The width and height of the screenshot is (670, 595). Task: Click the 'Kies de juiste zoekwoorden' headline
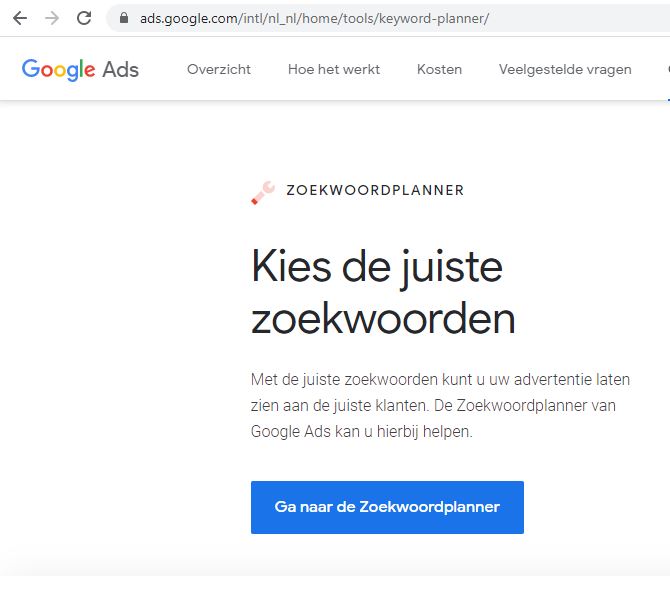point(383,292)
